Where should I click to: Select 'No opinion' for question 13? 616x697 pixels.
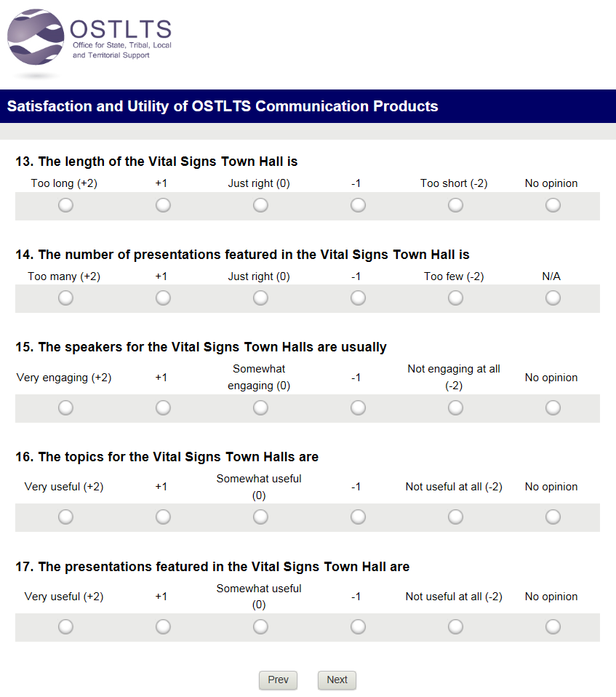(x=553, y=205)
